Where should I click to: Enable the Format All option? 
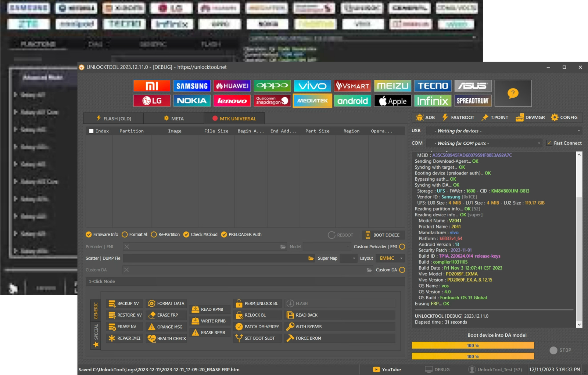125,235
